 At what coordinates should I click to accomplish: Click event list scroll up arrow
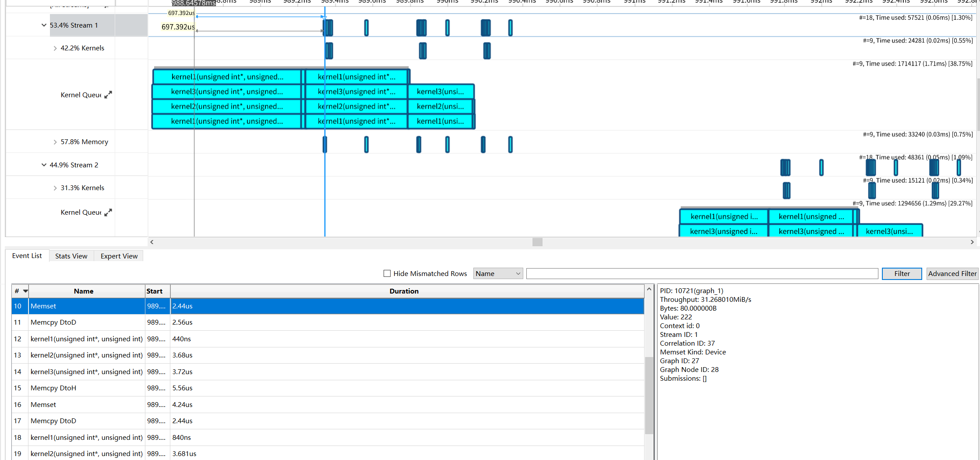point(649,289)
